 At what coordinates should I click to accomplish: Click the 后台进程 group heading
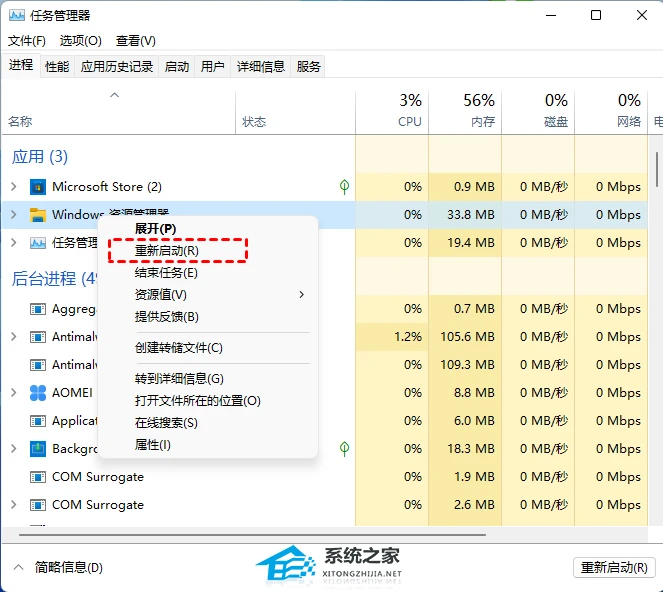point(54,279)
